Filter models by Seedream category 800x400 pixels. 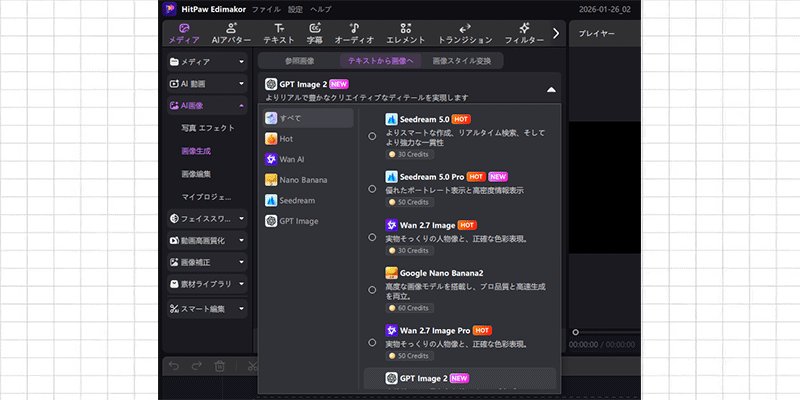click(x=308, y=201)
